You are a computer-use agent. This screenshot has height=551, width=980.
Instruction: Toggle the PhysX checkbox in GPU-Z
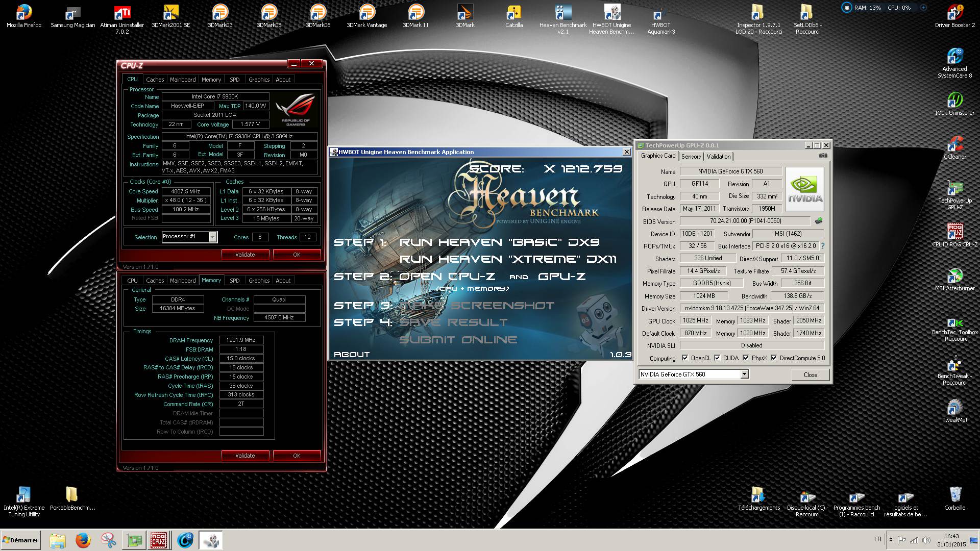point(746,358)
